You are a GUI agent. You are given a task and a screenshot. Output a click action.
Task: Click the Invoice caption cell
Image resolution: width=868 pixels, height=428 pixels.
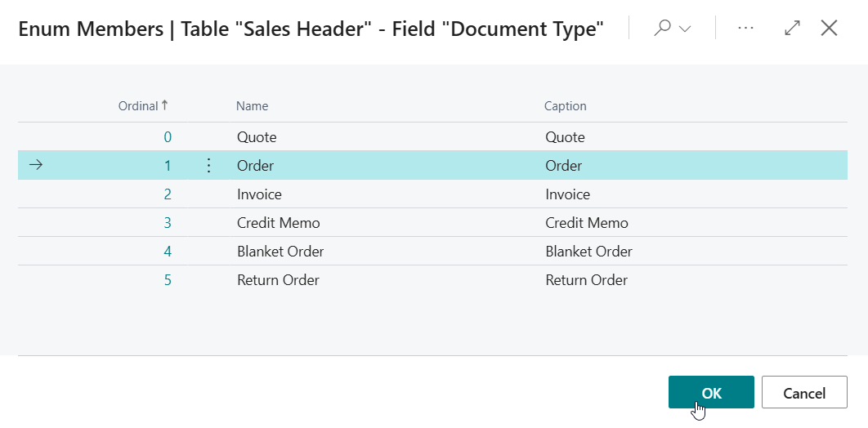567,194
